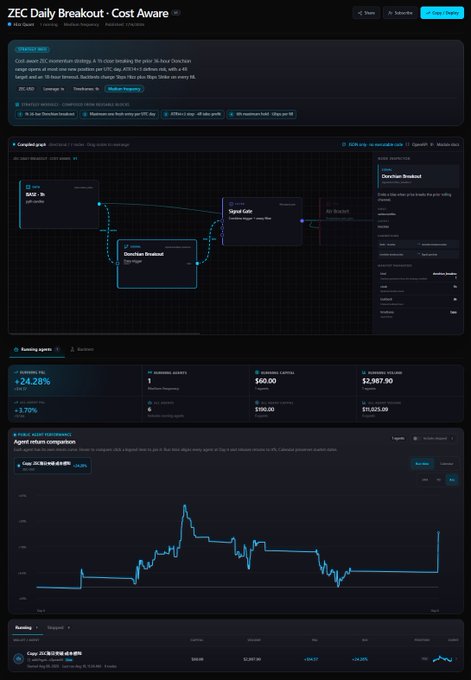Screen dimensions: 471x680
Task: Click the Donchian Breakout inspector title
Action: (x=401, y=177)
